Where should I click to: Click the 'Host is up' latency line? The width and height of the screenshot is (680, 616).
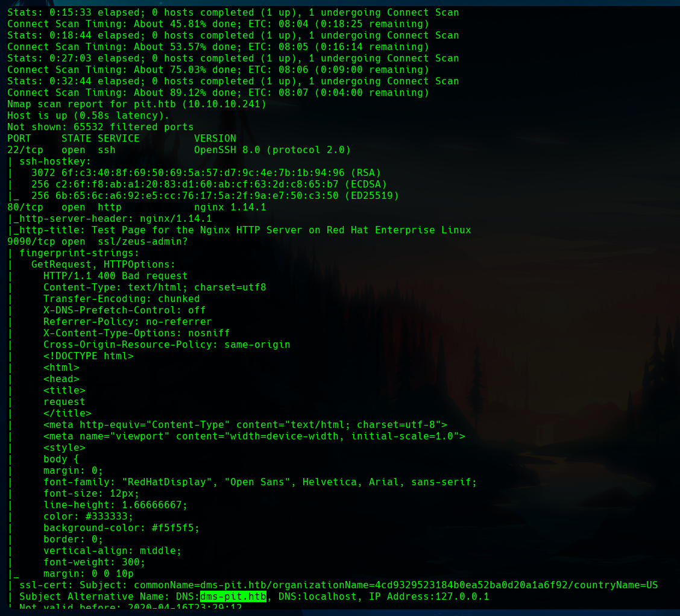(x=88, y=116)
